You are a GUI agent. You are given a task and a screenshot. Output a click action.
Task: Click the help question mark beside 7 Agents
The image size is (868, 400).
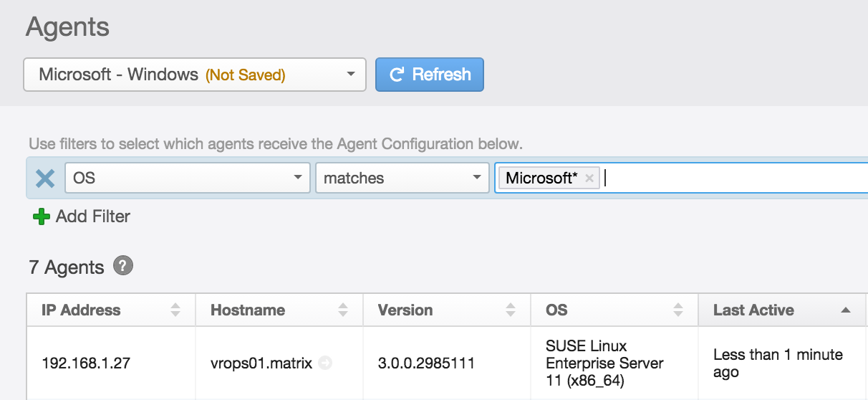coord(123,267)
